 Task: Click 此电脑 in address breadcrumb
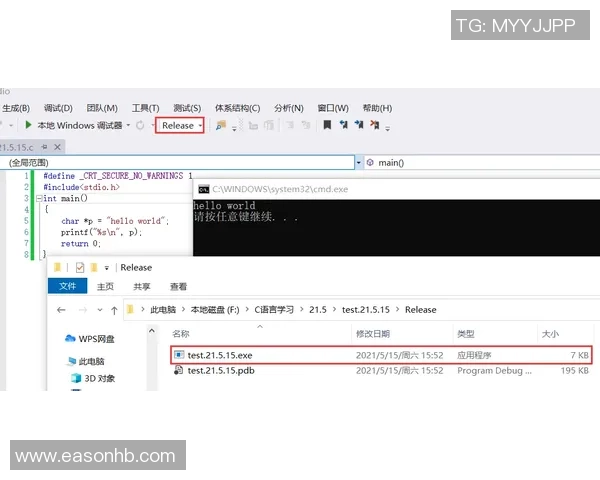(x=163, y=310)
